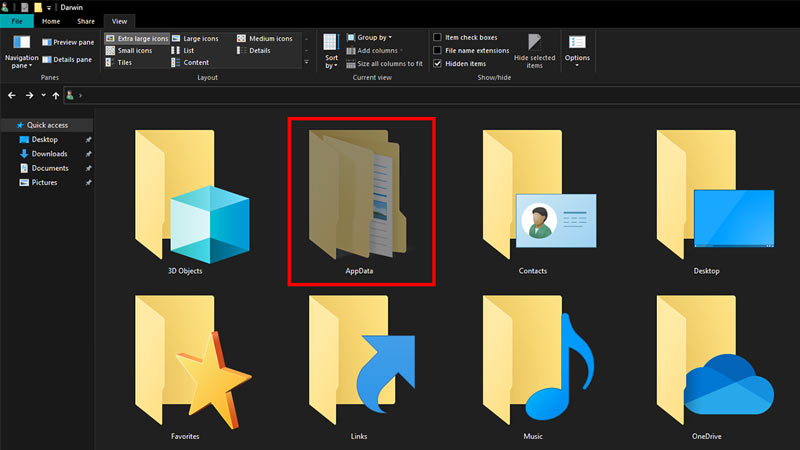Viewport: 800px width, 450px height.
Task: Go up one folder level
Action: [56, 95]
